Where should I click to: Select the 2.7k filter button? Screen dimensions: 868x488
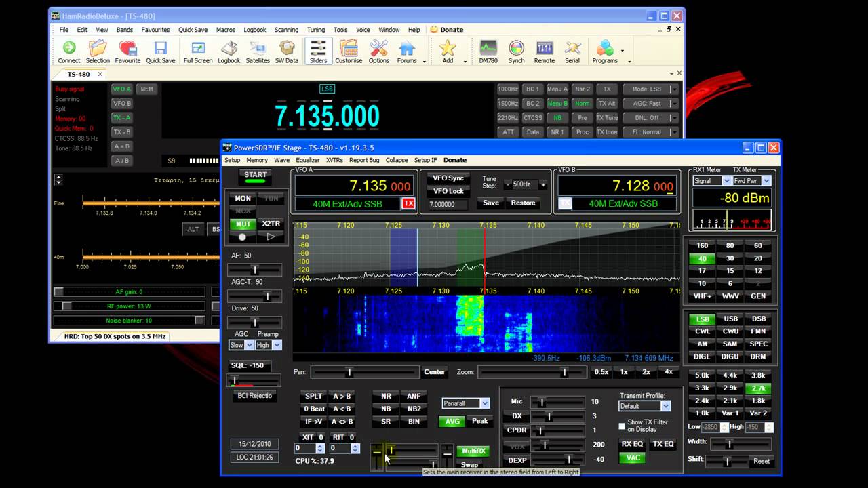pos(758,389)
